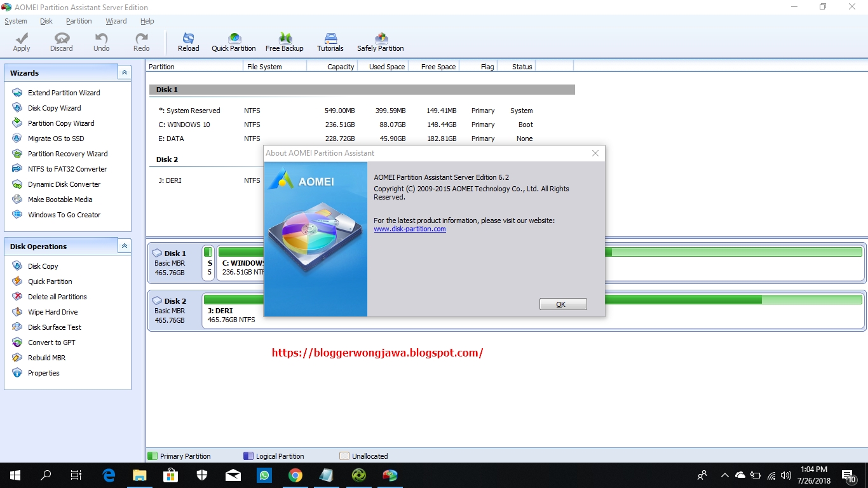Image resolution: width=868 pixels, height=488 pixels.
Task: Open the Wizard menu
Action: [116, 21]
